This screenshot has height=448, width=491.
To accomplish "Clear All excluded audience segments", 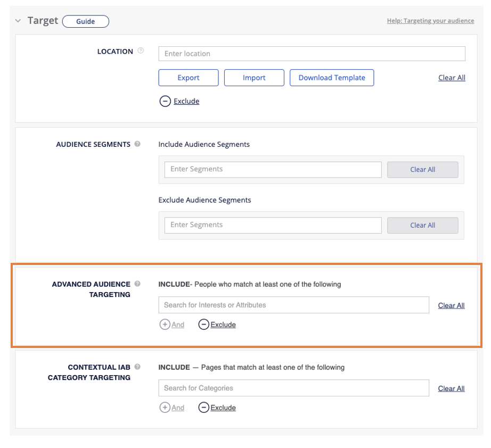I will 422,226.
